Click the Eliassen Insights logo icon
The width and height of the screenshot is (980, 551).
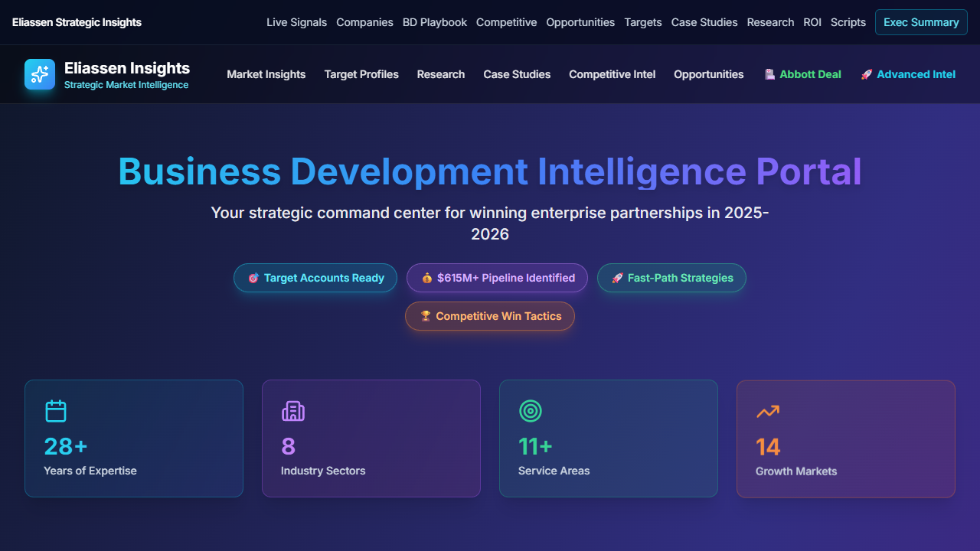coord(40,74)
